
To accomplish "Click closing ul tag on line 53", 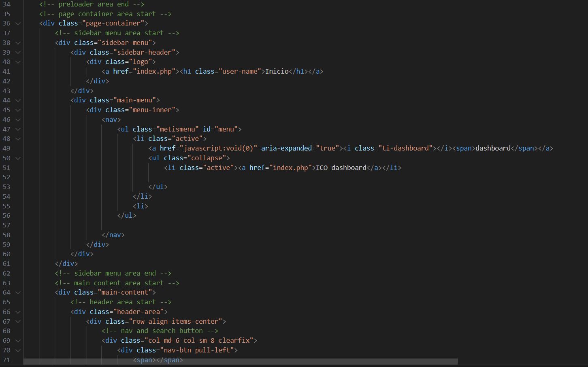I will coord(158,187).
